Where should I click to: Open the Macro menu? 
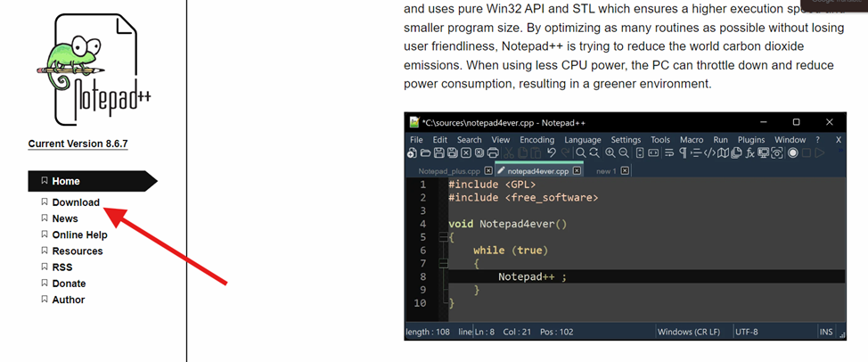tap(692, 139)
